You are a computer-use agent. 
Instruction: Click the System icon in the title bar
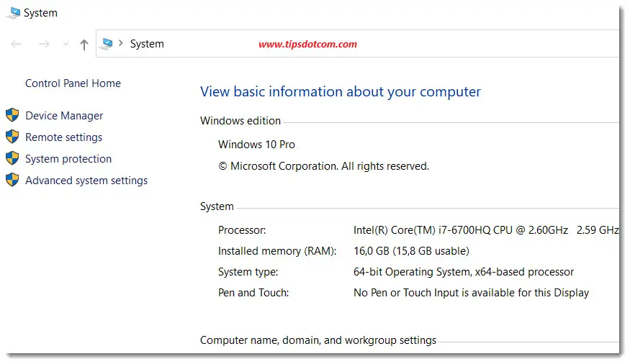click(13, 13)
